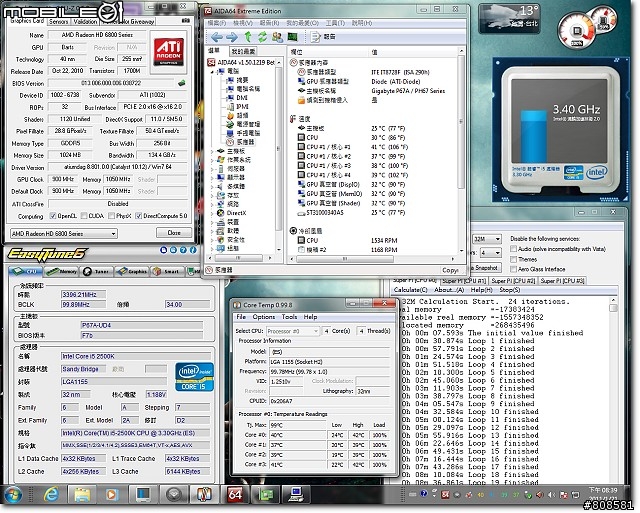
Task: Click Stop(S) in Super PI menu
Action: coord(509,290)
